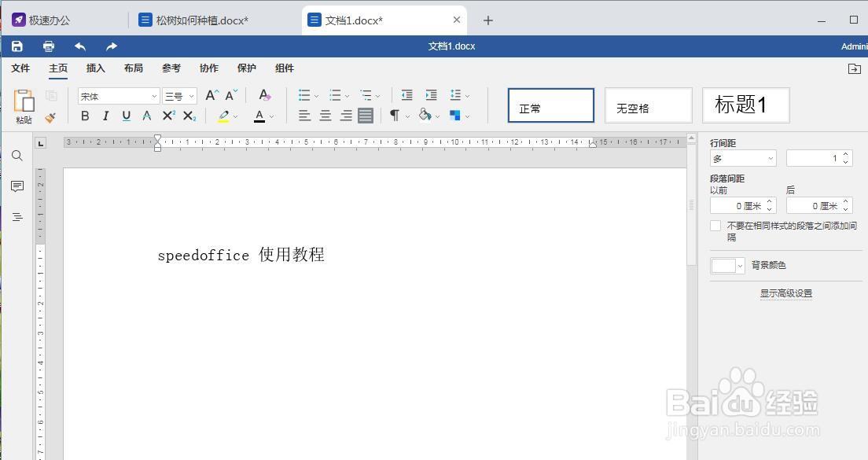Undo the last action

[79, 46]
